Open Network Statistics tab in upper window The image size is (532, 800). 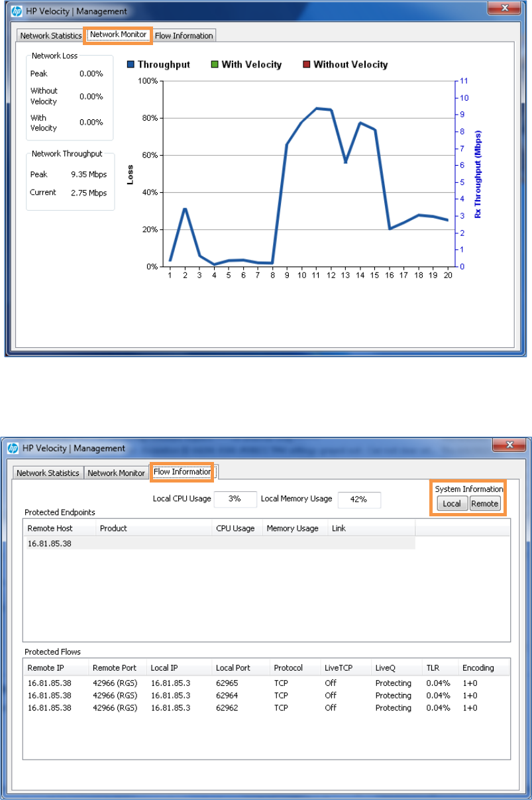point(50,36)
